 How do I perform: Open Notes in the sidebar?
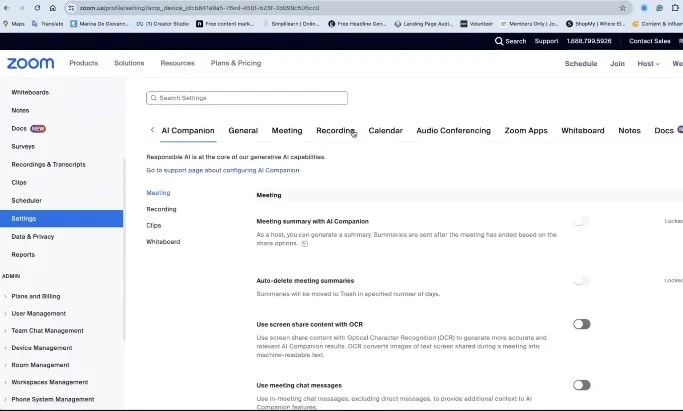(20, 111)
